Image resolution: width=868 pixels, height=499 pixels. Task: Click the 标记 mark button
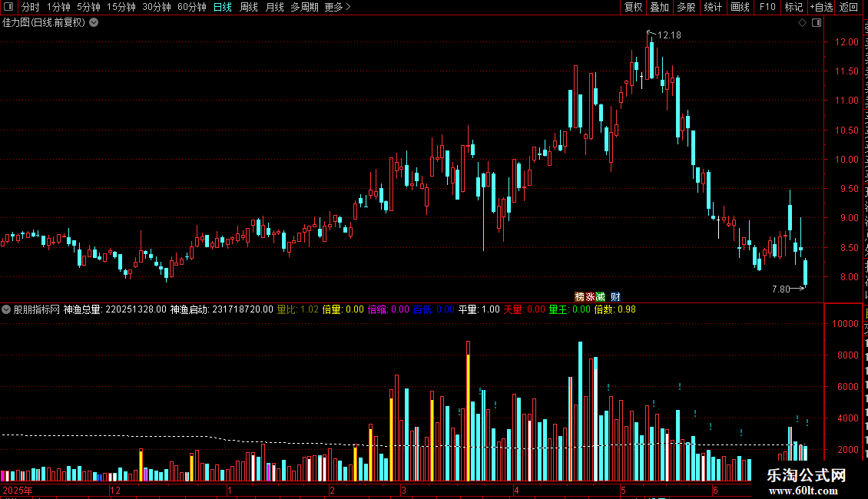click(793, 7)
